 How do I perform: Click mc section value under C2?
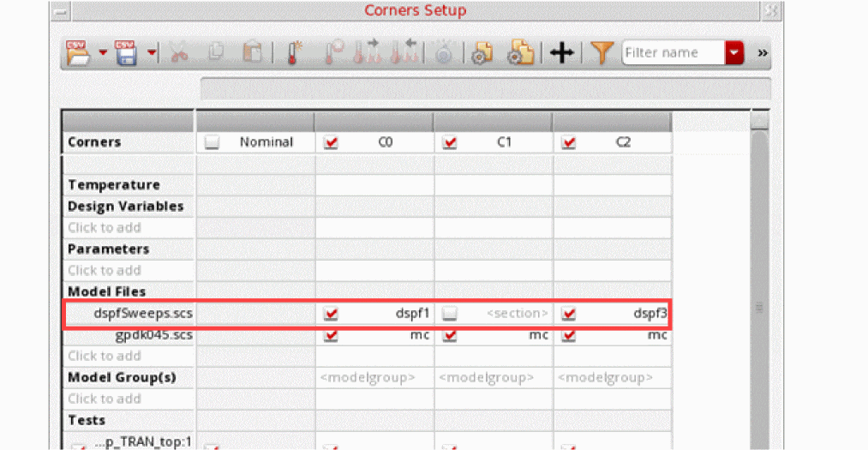(657, 335)
